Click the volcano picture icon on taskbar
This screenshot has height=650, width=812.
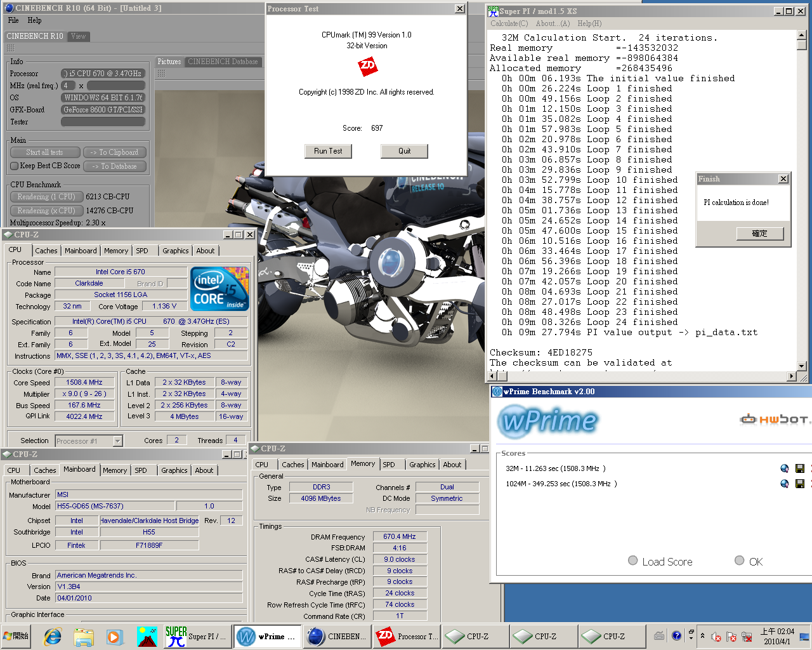(147, 636)
